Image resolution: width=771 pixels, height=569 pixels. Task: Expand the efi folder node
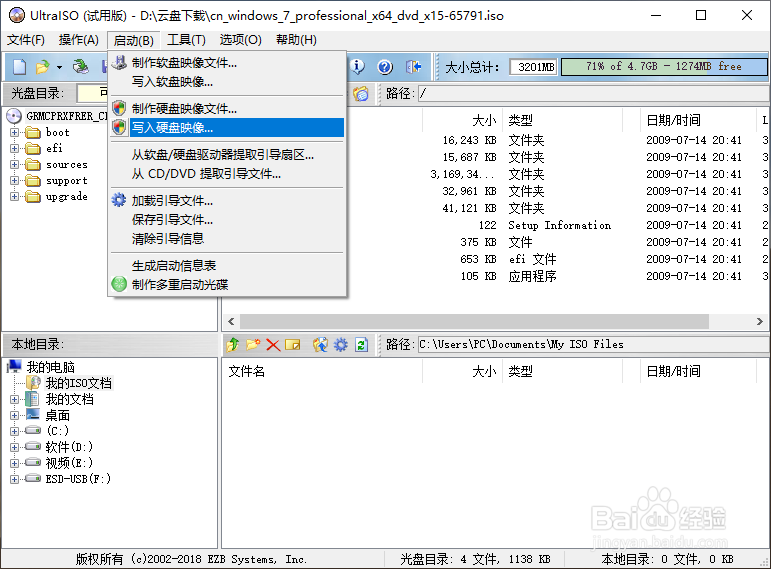point(14,148)
